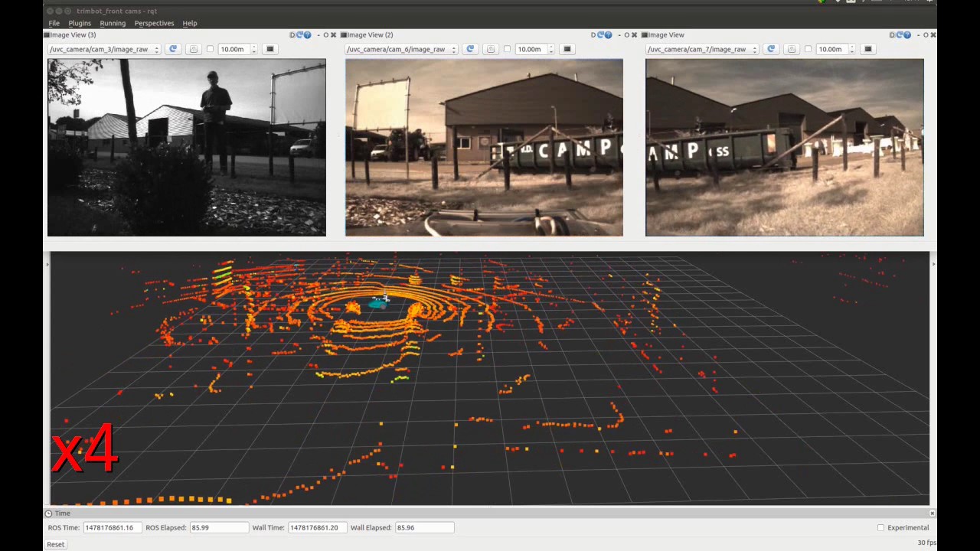Reload the Image View (2) plugin
980x551 pixels.
pyautogui.click(x=601, y=34)
